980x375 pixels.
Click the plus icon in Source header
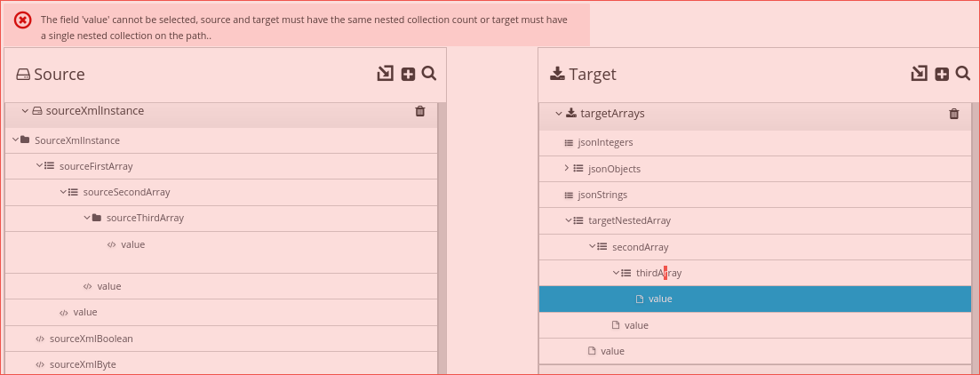click(x=408, y=74)
